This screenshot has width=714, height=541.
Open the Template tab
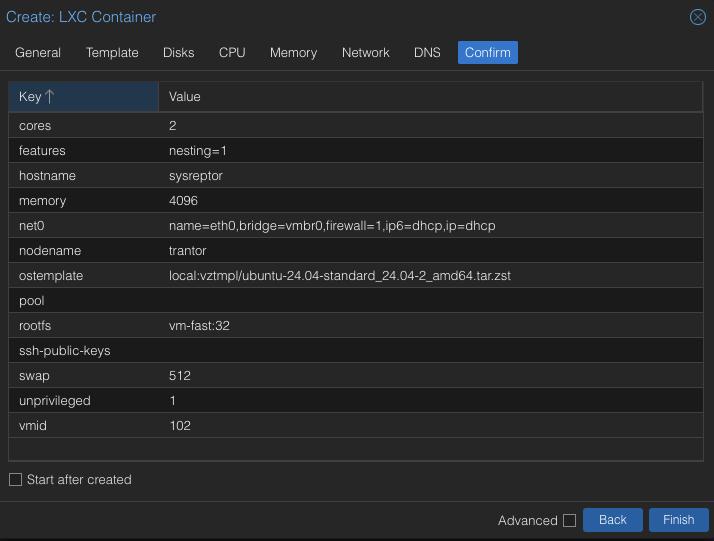tap(112, 53)
